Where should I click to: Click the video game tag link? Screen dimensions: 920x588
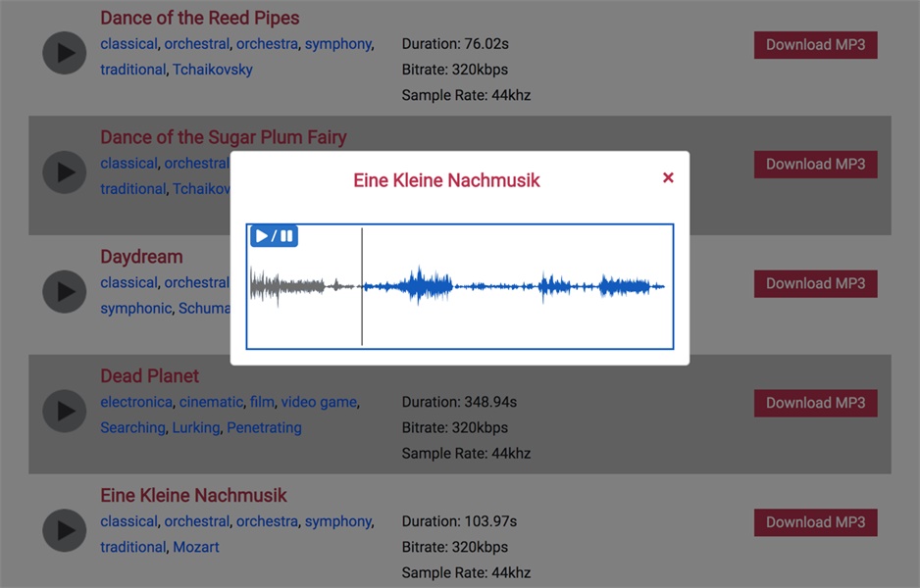[319, 402]
